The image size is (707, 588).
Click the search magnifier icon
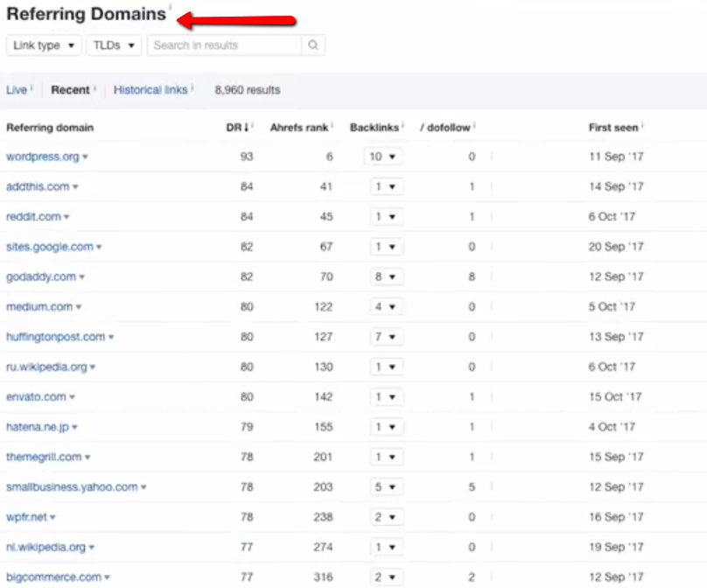(313, 45)
